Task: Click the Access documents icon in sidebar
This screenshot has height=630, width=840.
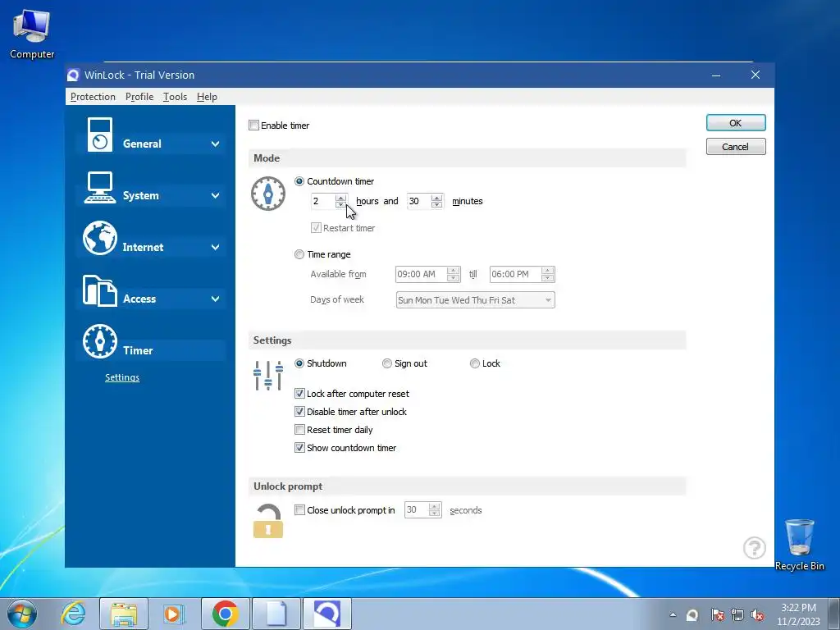Action: tap(99, 290)
